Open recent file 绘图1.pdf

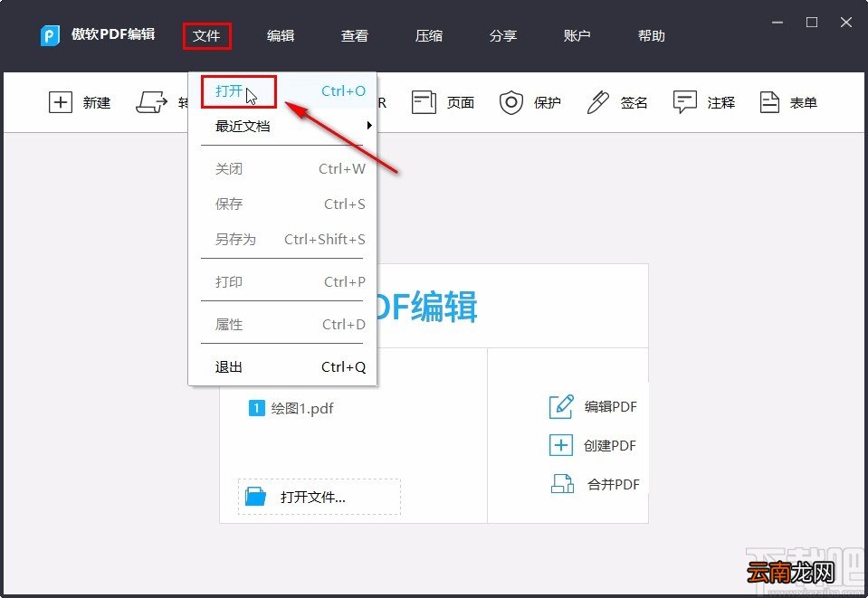pyautogui.click(x=302, y=408)
